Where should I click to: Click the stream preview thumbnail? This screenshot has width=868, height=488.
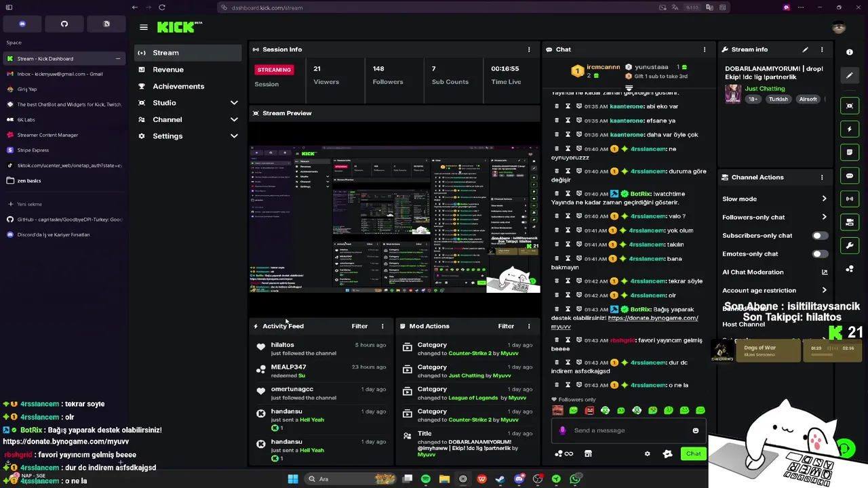pos(394,218)
